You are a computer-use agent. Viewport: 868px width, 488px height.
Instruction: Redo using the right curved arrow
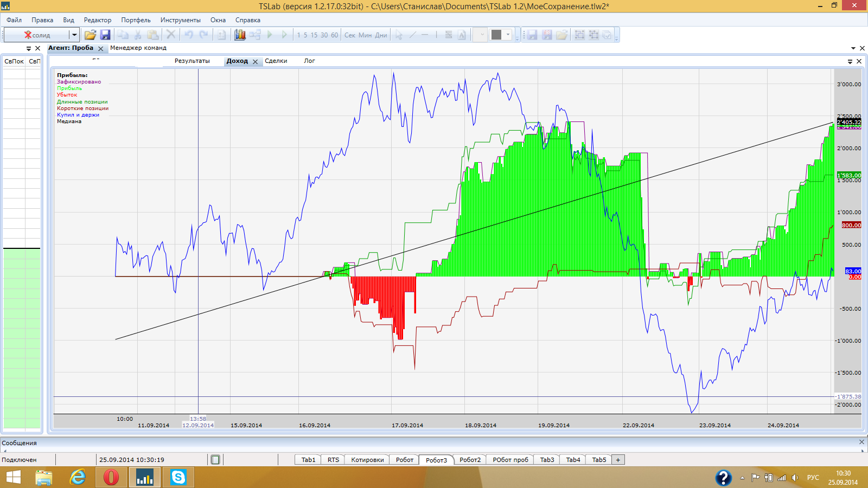click(x=203, y=35)
